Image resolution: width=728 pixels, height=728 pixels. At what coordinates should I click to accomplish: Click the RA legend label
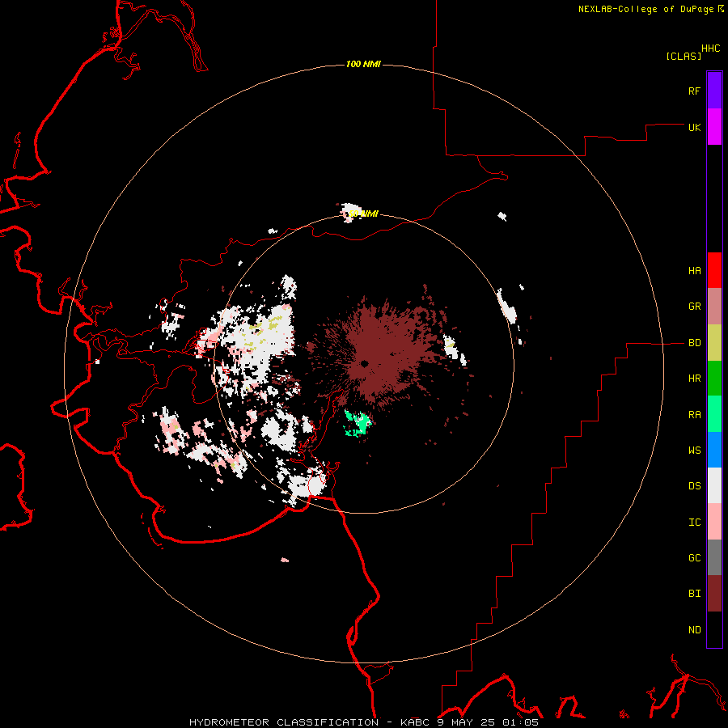[x=694, y=415]
